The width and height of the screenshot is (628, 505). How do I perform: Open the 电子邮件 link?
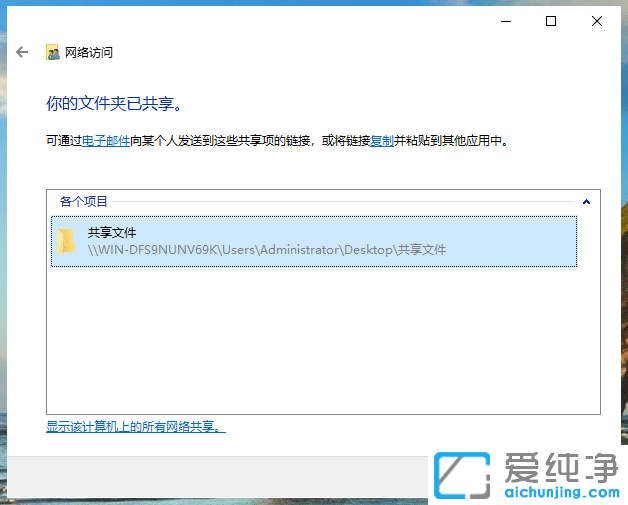(106, 141)
